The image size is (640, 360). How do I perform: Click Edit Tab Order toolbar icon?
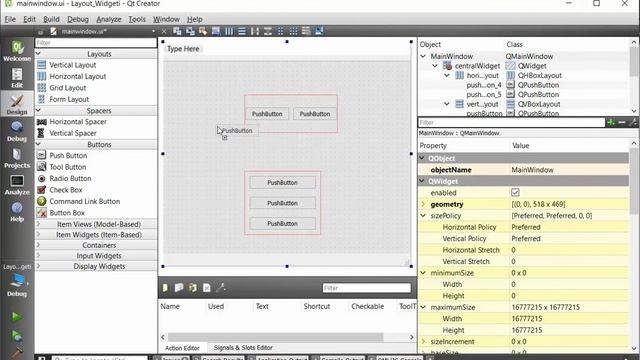pos(216,31)
